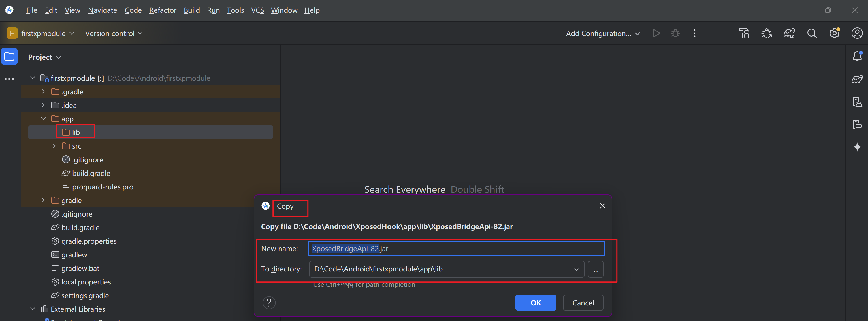Click the Android Studio logo in title bar
Viewport: 868px width, 321px height.
click(x=9, y=10)
